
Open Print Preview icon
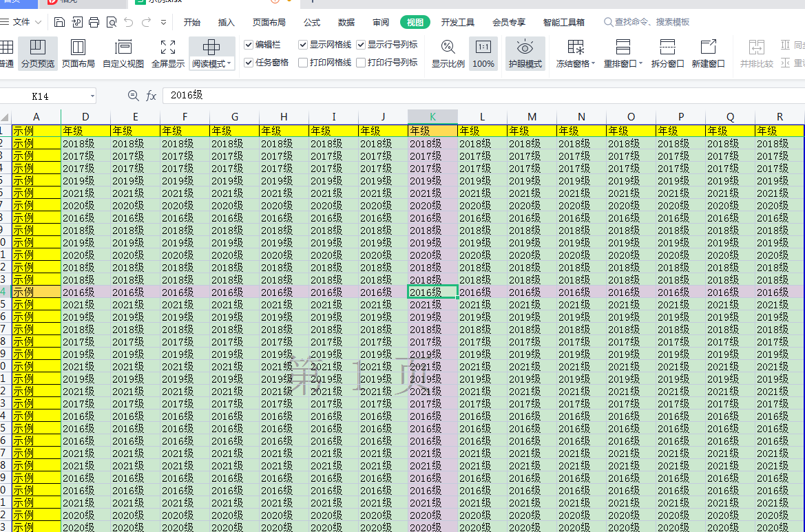click(x=112, y=22)
